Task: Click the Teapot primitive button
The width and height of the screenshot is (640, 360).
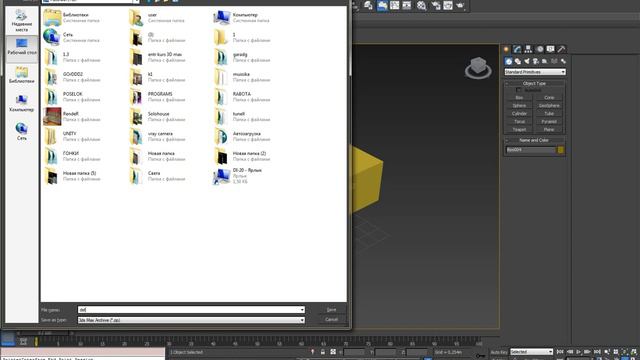Action: 519,129
